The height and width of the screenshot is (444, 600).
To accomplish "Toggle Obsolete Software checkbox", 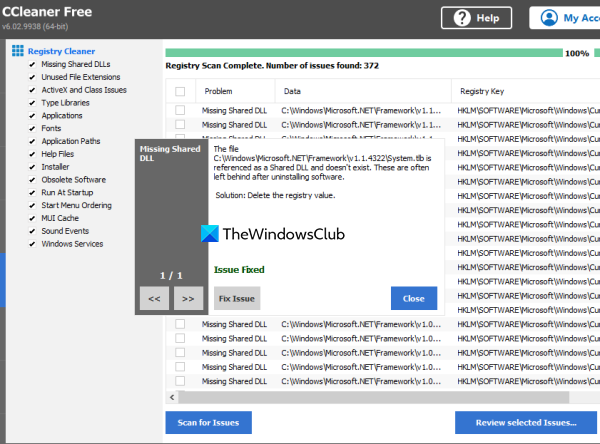I will (x=32, y=180).
